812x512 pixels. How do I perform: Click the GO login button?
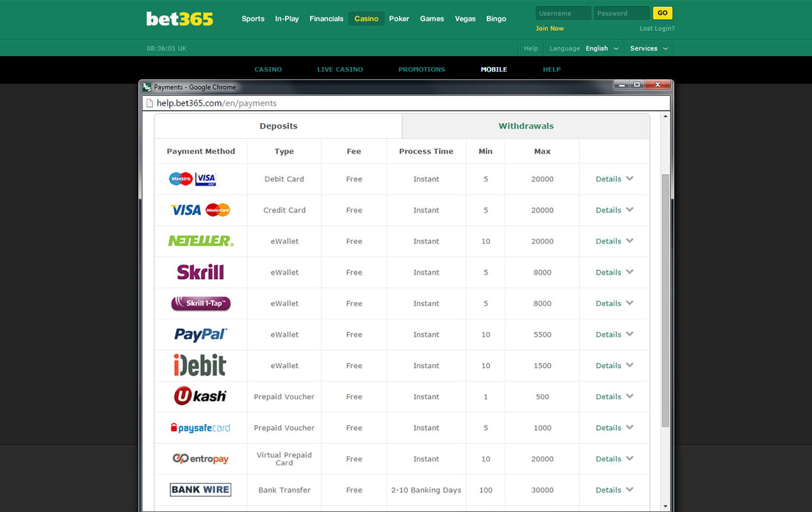coord(663,13)
